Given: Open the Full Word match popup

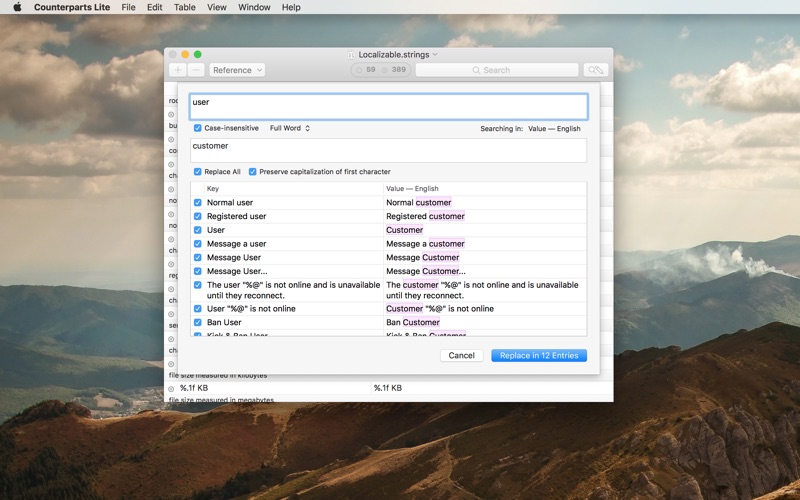Looking at the screenshot, I should point(290,128).
